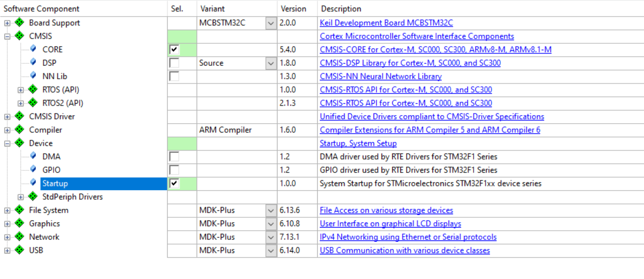Screen dimensions: 644x279
Task: Click the RTOS2 (API) green diamond icon
Action: tap(33, 103)
